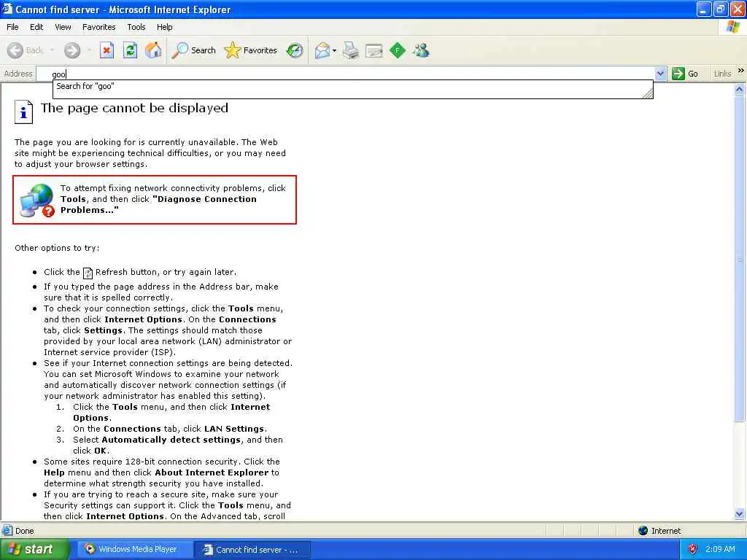Image resolution: width=747 pixels, height=560 pixels.
Task: Open the Favorites menu
Action: tap(98, 27)
